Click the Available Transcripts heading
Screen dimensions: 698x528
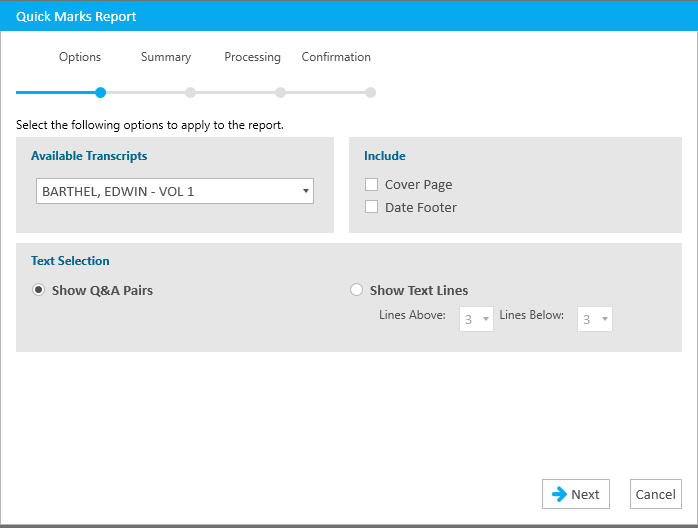(x=89, y=156)
